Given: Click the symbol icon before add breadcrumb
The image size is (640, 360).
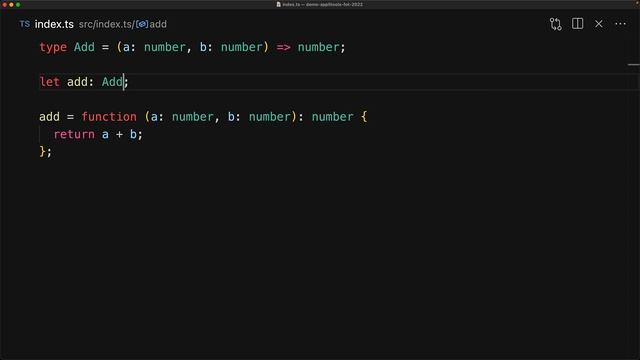Looking at the screenshot, I should point(142,24).
